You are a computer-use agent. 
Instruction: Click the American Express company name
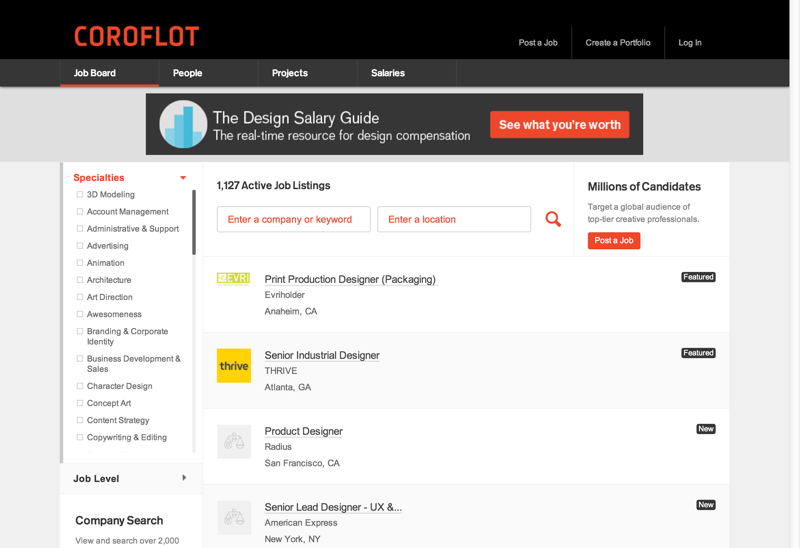(x=301, y=523)
